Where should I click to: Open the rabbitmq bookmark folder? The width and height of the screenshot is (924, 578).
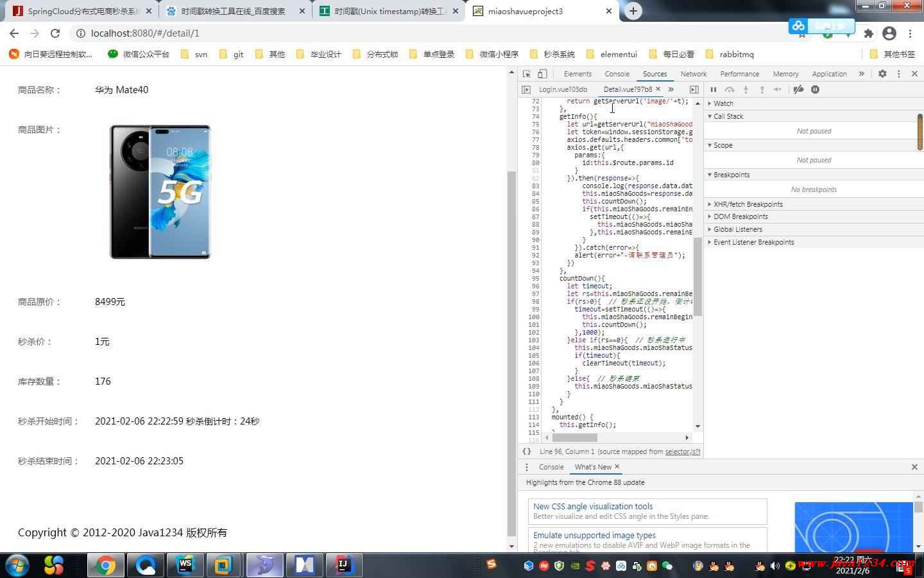pos(730,54)
